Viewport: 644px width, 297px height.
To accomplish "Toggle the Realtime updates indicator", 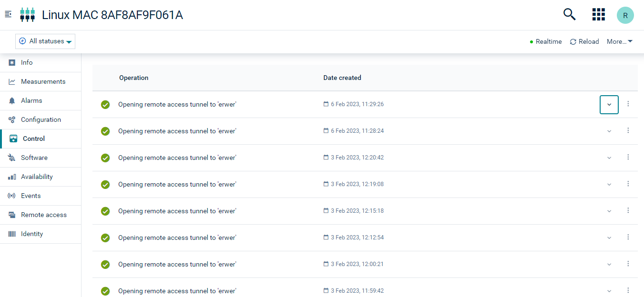I will tap(546, 41).
